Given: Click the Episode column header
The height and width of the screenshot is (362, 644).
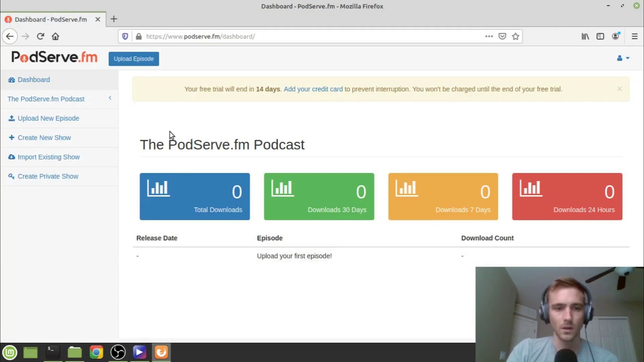Looking at the screenshot, I should (270, 238).
